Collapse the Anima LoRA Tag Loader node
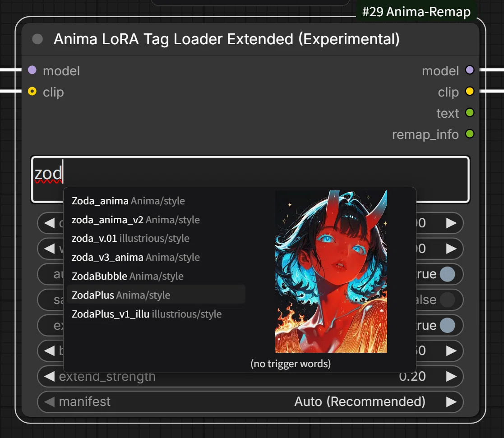The image size is (504, 438). 37,39
